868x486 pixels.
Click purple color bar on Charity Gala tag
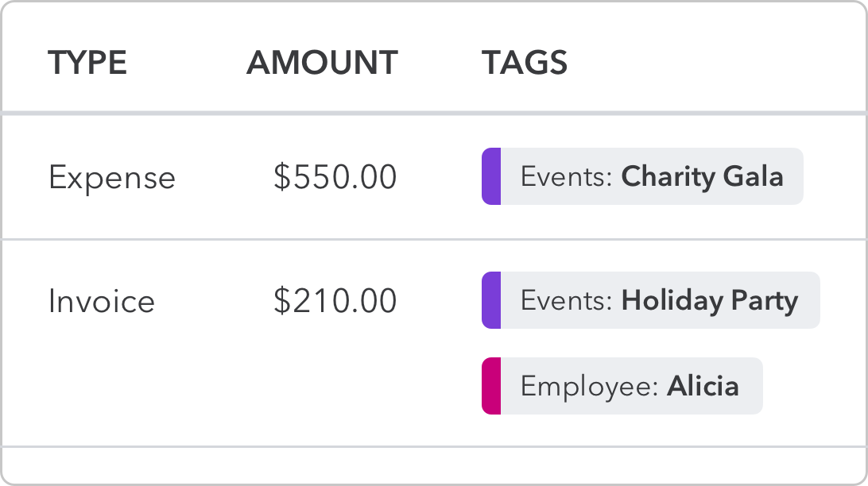(491, 176)
